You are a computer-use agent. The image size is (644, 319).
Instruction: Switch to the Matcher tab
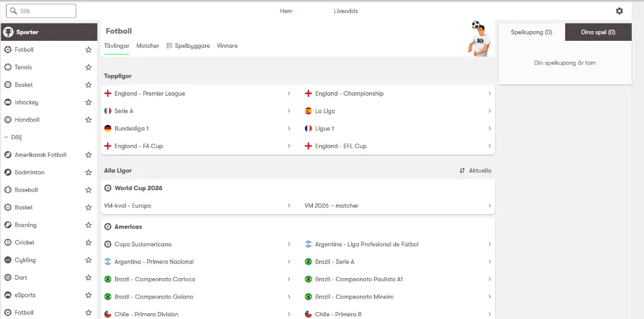148,46
